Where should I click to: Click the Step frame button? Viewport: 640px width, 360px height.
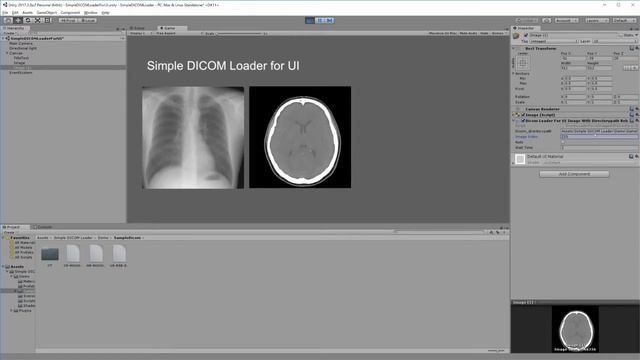[330, 20]
